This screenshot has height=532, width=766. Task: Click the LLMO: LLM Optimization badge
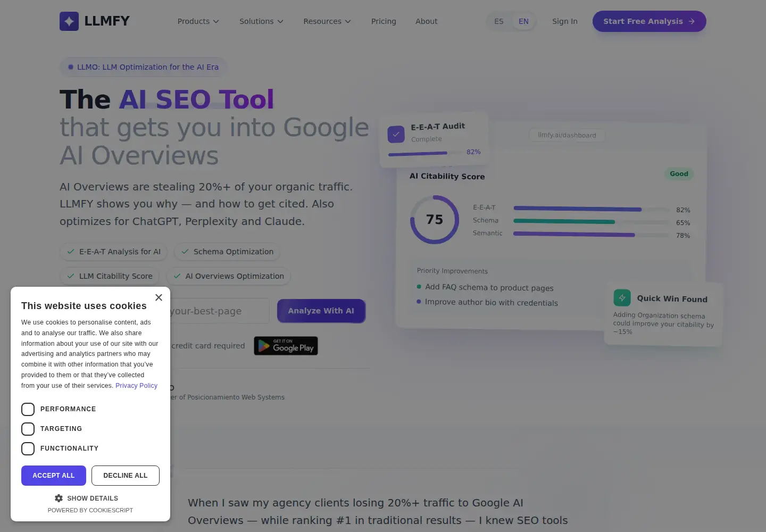[x=143, y=67]
